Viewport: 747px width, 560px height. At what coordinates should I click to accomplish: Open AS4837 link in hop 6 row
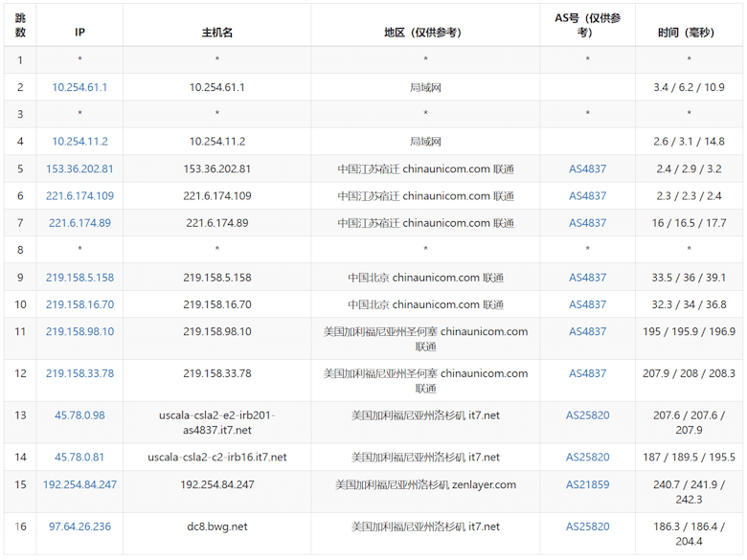[587, 195]
